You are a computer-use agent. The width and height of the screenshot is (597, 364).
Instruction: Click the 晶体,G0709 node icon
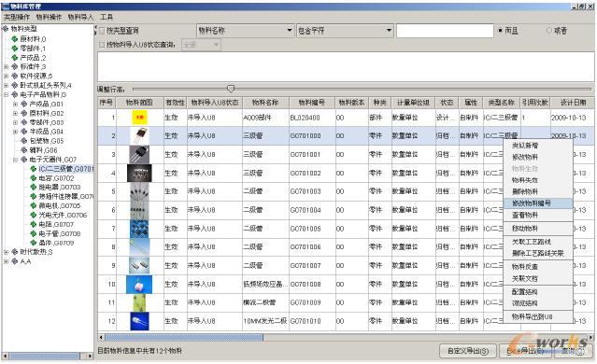tap(34, 243)
